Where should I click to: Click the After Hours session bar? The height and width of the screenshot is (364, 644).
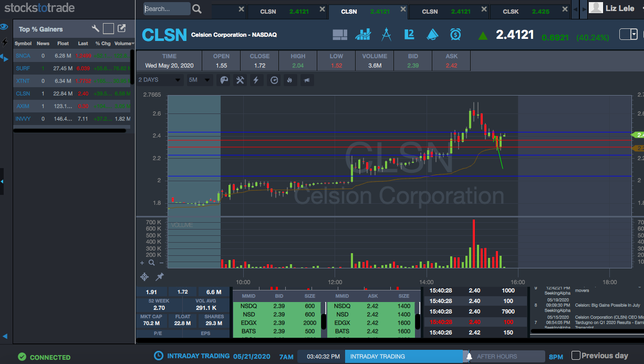tap(507, 357)
